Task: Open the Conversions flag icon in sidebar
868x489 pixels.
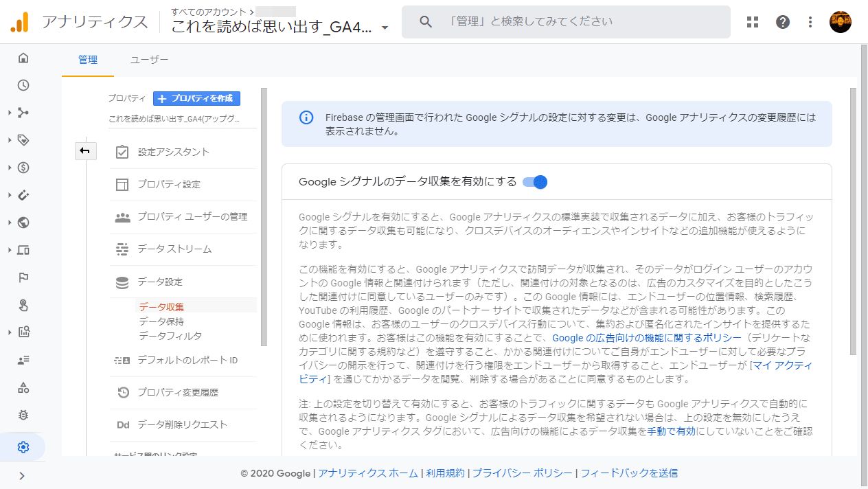Action: pos(23,277)
